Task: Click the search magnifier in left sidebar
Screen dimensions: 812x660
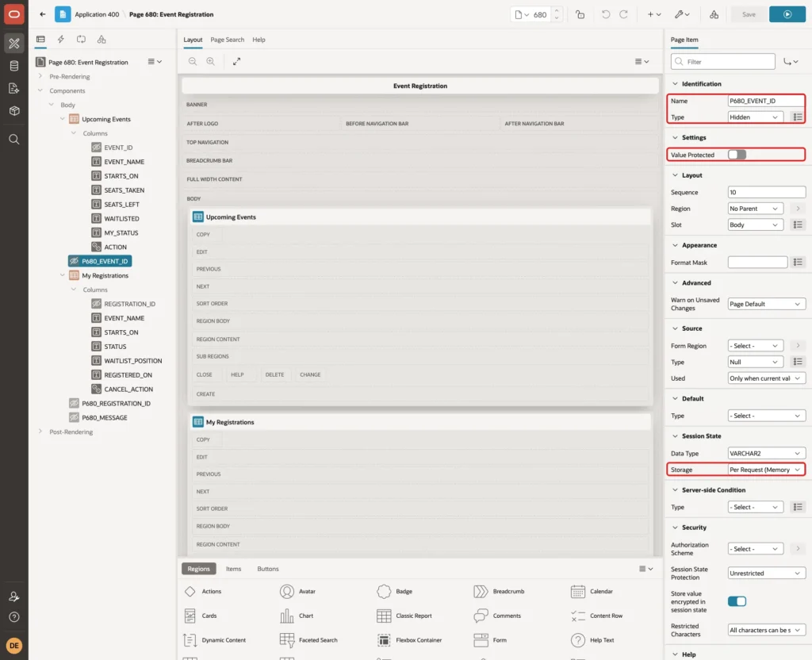Action: (14, 140)
